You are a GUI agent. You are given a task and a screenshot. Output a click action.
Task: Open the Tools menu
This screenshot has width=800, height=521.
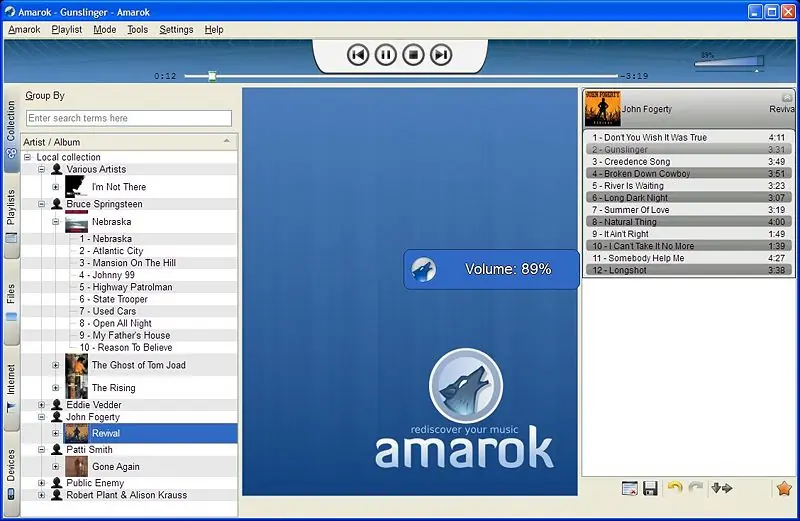137,30
